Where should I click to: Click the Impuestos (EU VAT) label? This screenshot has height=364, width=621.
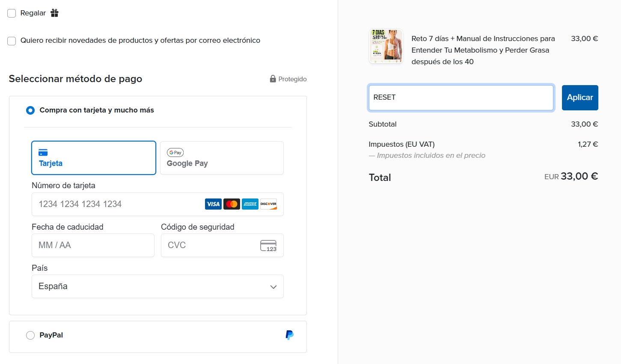(x=401, y=144)
